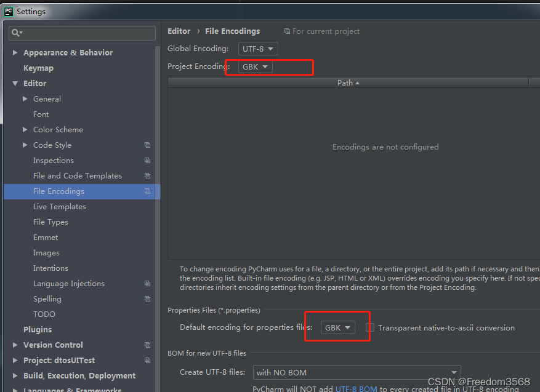The width and height of the screenshot is (540, 392).
Task: Open the UTF-8 BOM link
Action: (356, 388)
